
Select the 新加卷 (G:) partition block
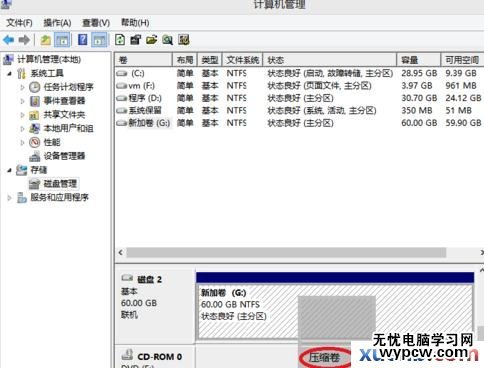click(x=335, y=311)
